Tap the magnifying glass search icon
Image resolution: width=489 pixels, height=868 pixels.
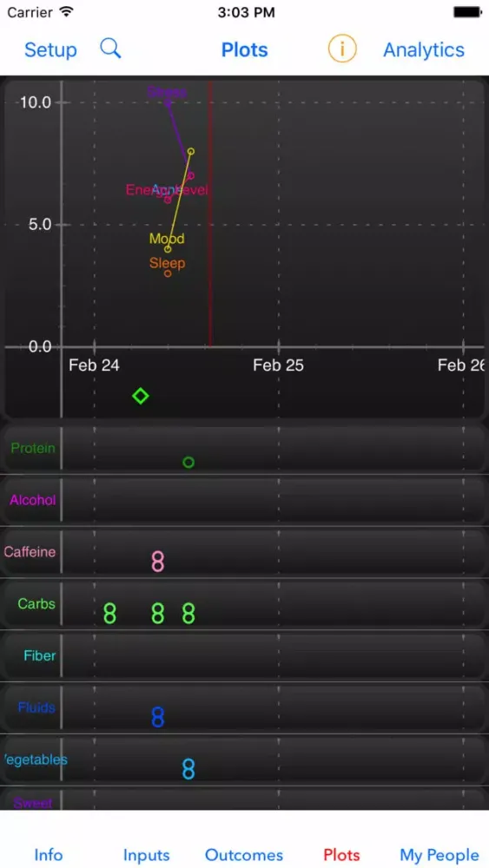tap(111, 49)
